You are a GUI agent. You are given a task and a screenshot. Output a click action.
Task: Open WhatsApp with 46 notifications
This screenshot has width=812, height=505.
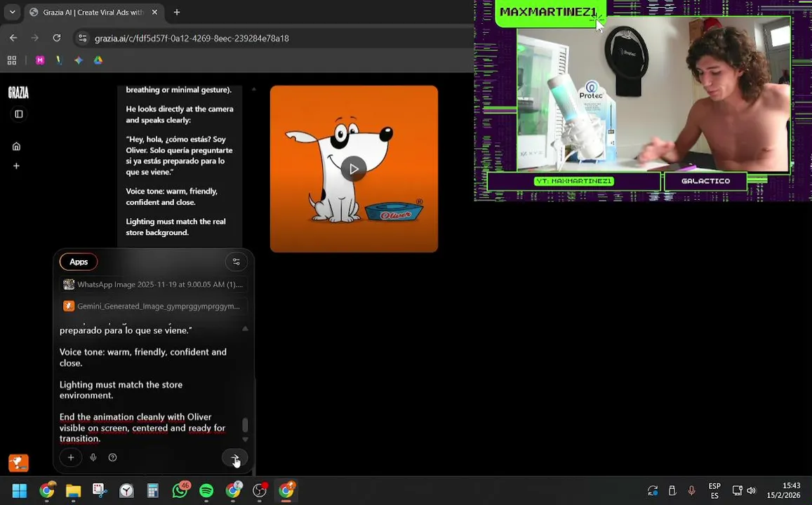click(180, 490)
